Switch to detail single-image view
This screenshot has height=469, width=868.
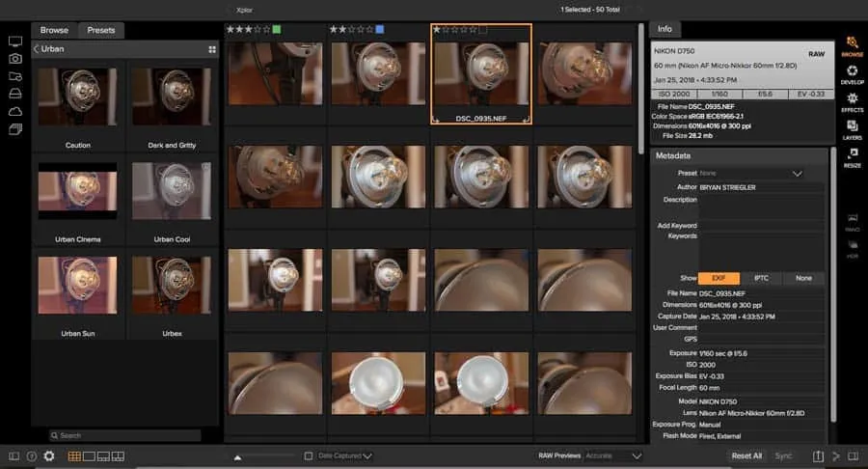(x=89, y=456)
